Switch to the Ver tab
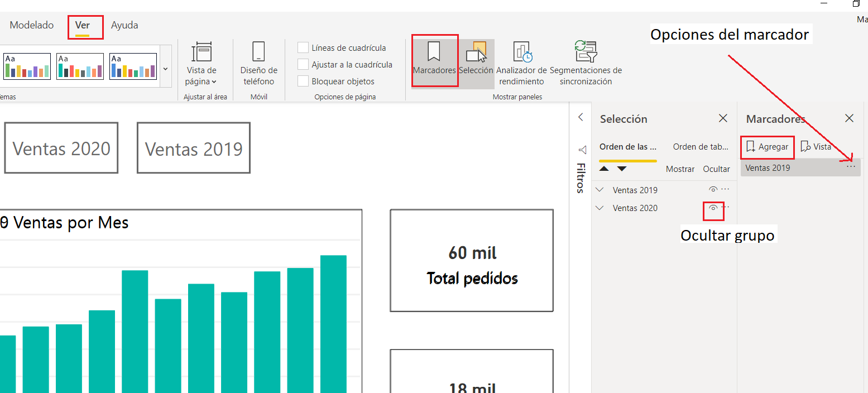Viewport: 868px width, 393px height. (83, 25)
